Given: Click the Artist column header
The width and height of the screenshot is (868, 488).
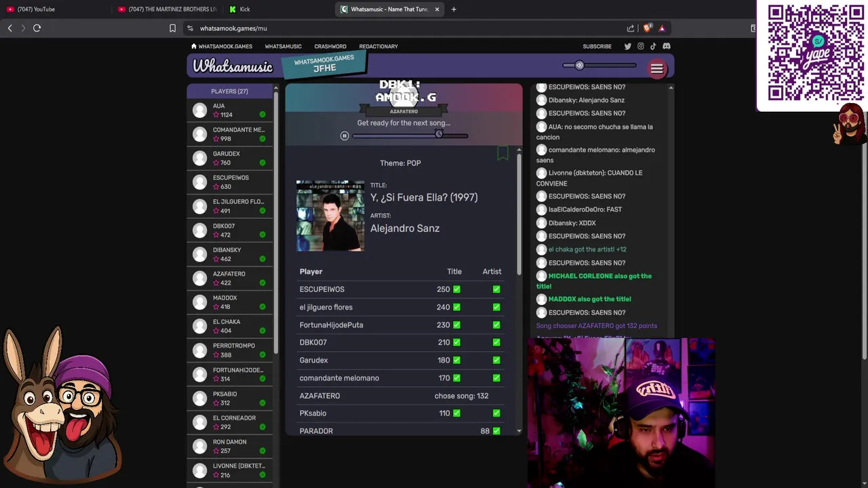Looking at the screenshot, I should (492, 272).
